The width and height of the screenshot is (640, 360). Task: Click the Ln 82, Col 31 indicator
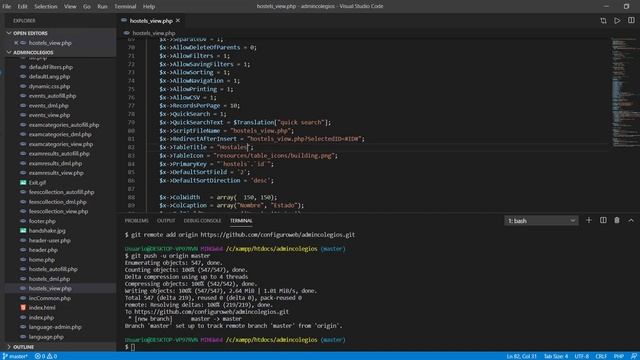click(521, 356)
